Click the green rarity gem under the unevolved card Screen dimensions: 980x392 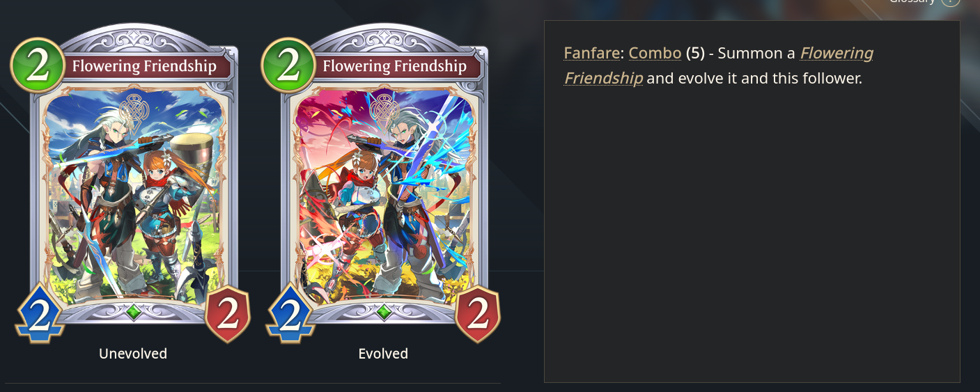(133, 312)
